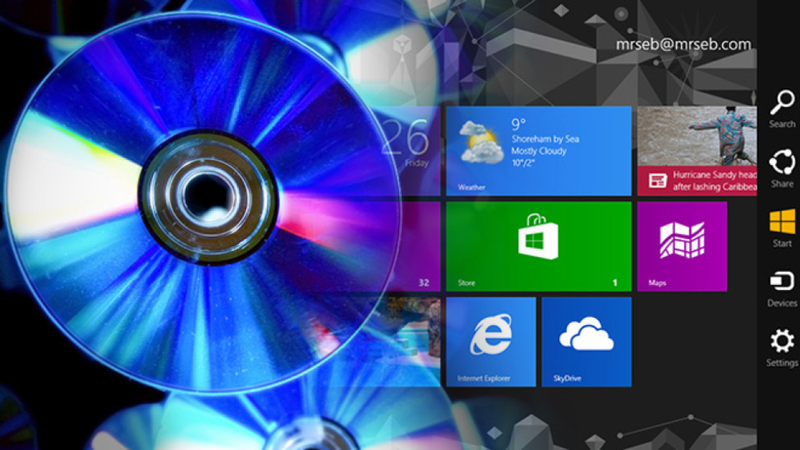Image resolution: width=800 pixels, height=450 pixels.
Task: Open the Weather tile
Action: (539, 151)
